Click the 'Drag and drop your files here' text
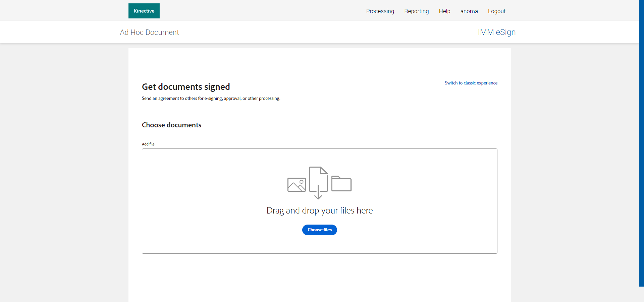644x302 pixels. click(319, 210)
